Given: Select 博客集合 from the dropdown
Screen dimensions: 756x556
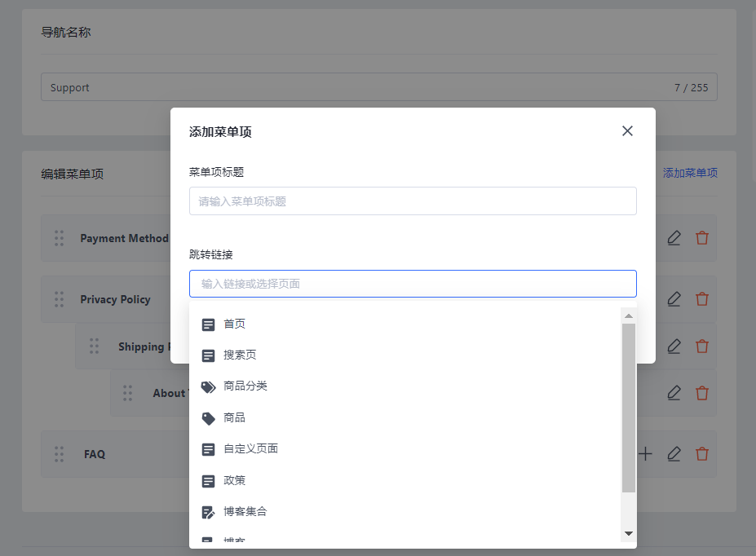Looking at the screenshot, I should tap(405, 512).
